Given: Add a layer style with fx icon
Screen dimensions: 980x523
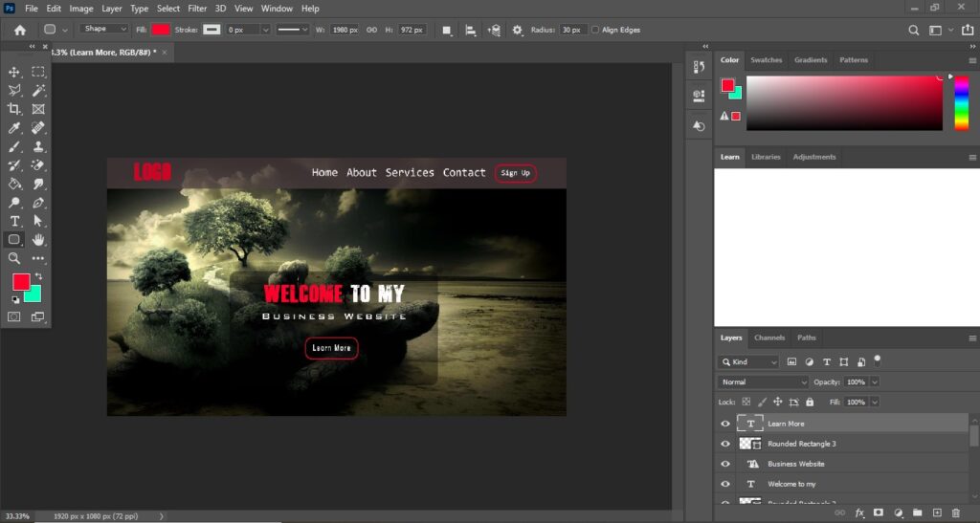Looking at the screenshot, I should [859, 513].
